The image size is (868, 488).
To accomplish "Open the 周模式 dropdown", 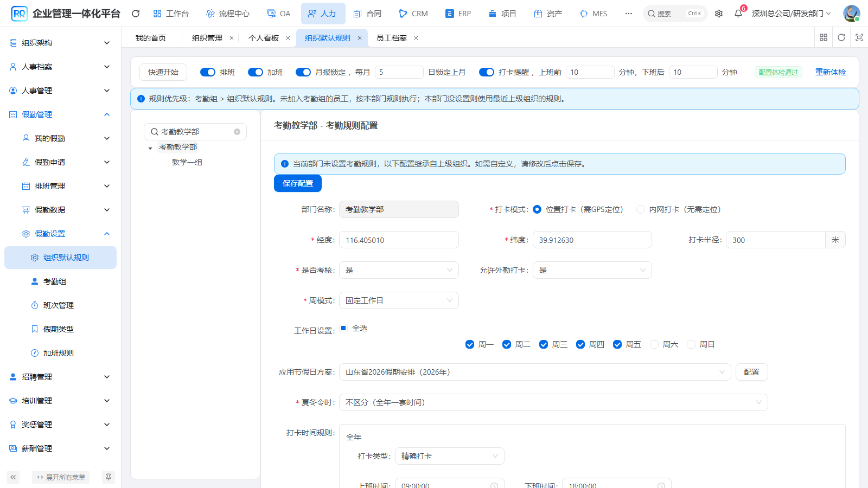I will [399, 300].
